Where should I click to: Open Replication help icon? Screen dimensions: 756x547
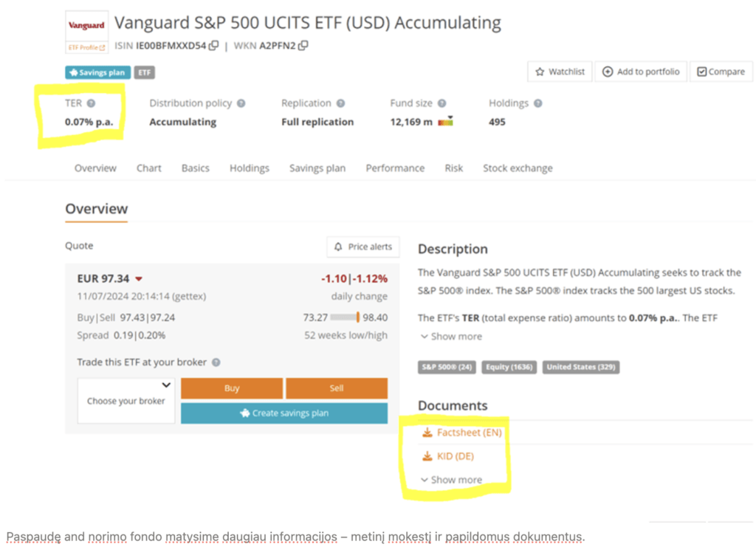click(x=340, y=103)
